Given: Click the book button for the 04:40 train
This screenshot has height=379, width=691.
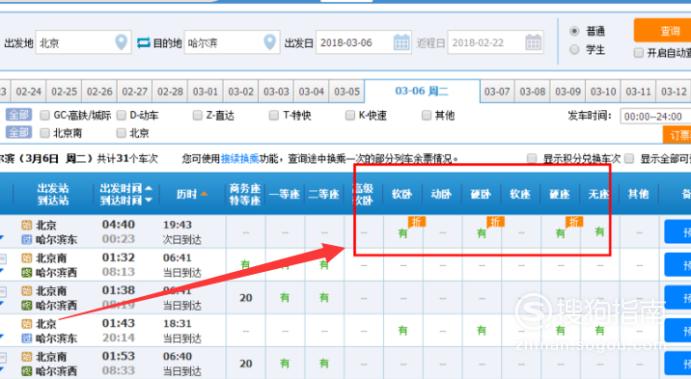Looking at the screenshot, I should 678,231.
